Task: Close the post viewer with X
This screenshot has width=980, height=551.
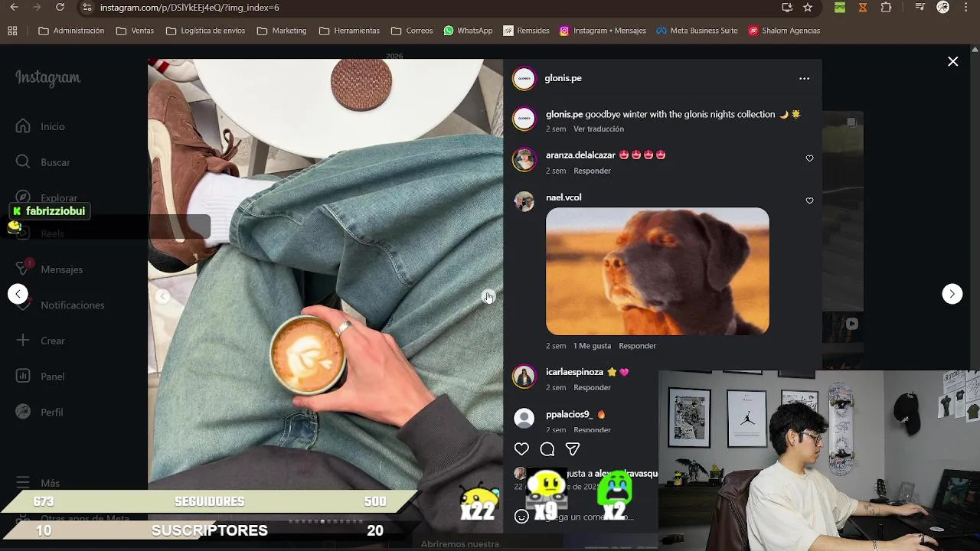Action: 952,61
